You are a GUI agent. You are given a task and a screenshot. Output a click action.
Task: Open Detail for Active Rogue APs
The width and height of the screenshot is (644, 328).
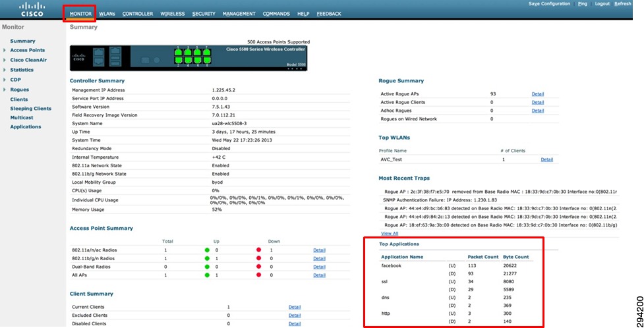pyautogui.click(x=538, y=94)
